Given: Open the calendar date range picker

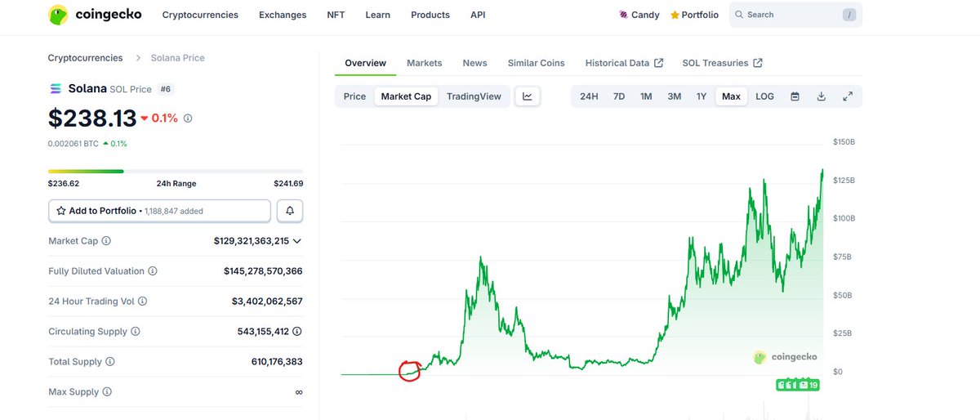Looking at the screenshot, I should pyautogui.click(x=795, y=96).
